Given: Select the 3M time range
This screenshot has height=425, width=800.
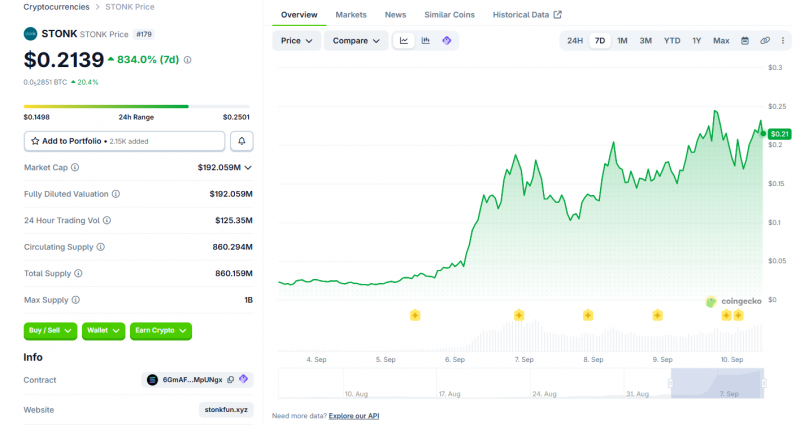Looking at the screenshot, I should pyautogui.click(x=645, y=41).
